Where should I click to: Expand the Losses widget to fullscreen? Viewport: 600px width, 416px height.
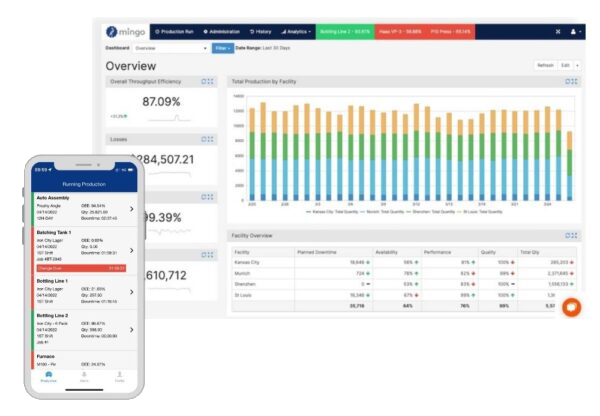click(210, 139)
